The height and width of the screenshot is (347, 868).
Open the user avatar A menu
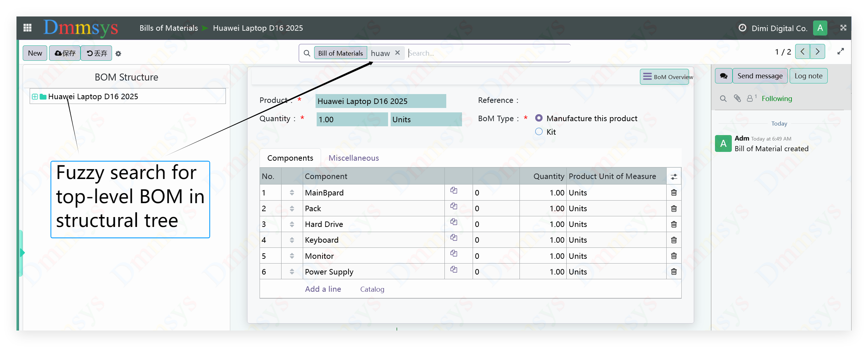tap(820, 28)
